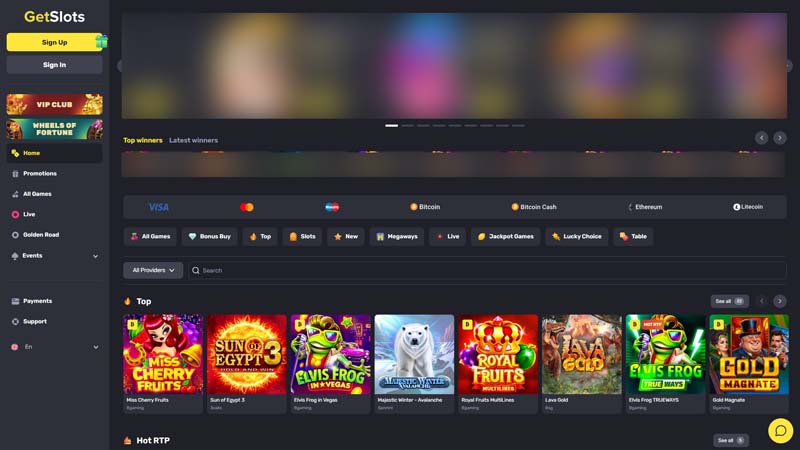Open Royal Fruits MultiLines game
Image resolution: width=800 pixels, height=450 pixels.
tap(497, 363)
